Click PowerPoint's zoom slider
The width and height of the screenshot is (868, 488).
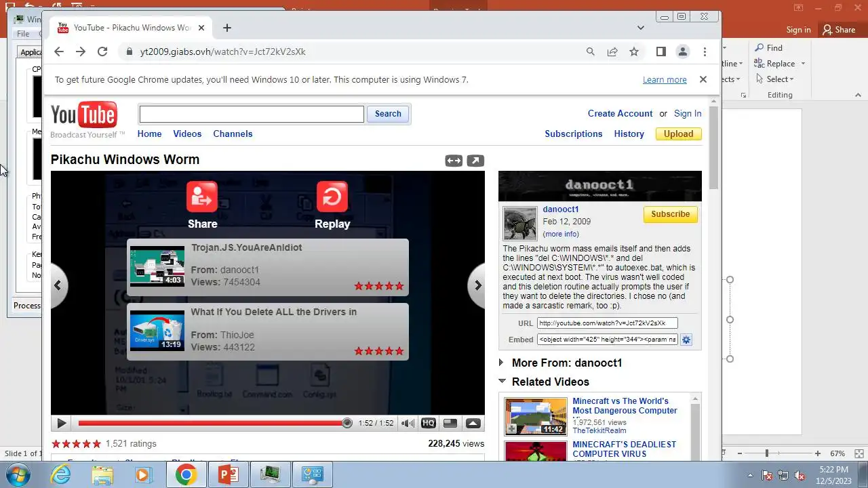point(767,453)
